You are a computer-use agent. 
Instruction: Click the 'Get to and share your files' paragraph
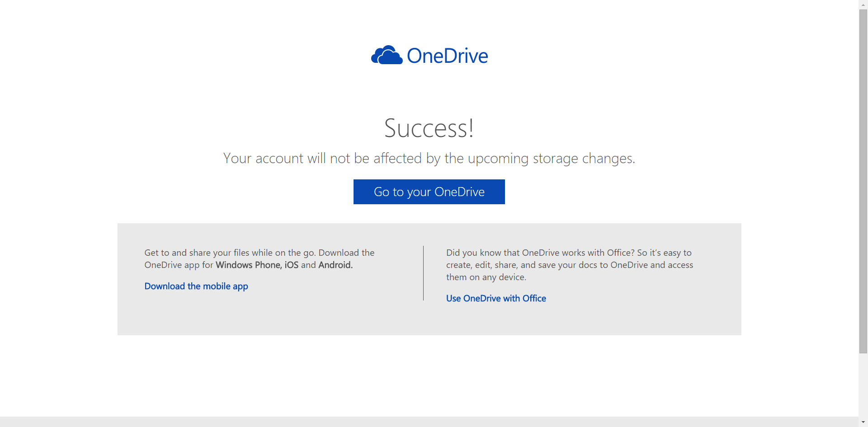[259, 258]
